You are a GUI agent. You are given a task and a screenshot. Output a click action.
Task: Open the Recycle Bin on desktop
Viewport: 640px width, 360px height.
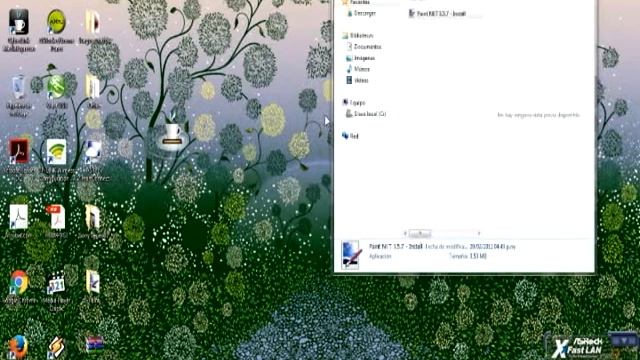(x=18, y=87)
